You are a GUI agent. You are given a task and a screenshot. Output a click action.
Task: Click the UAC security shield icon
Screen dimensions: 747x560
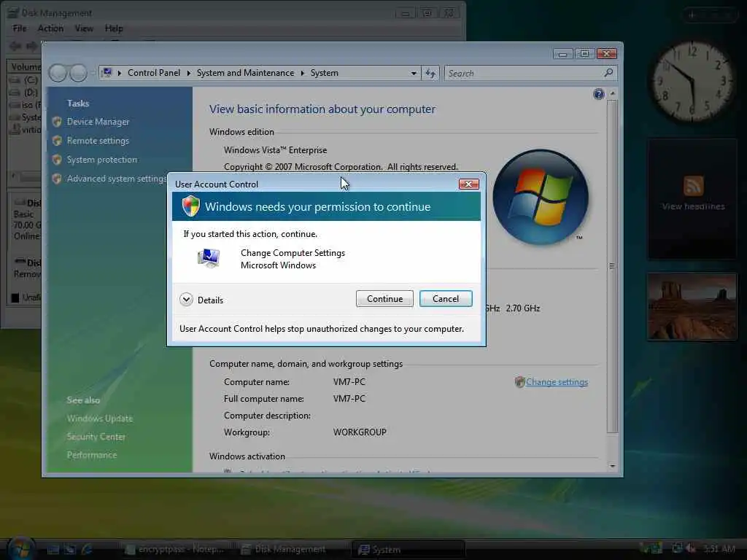tap(190, 206)
